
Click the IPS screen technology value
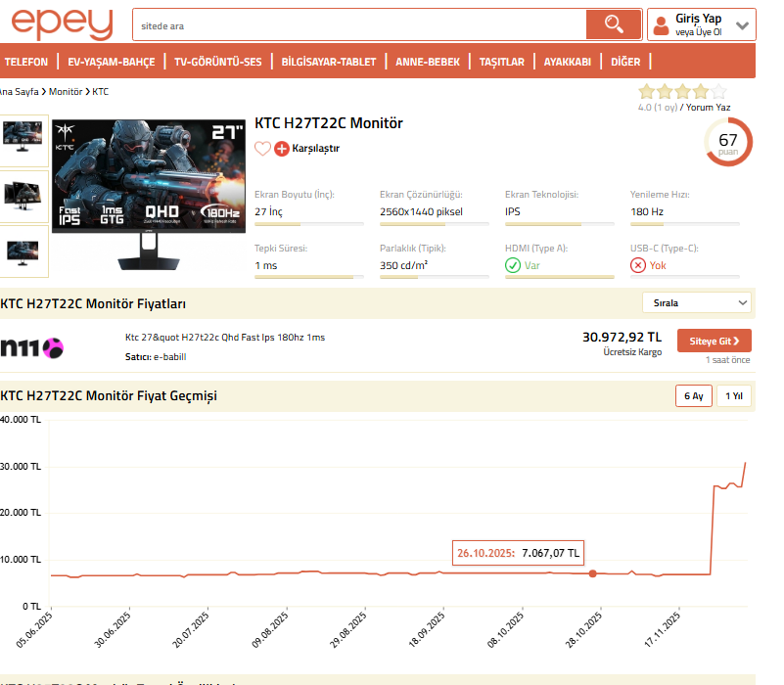click(x=513, y=212)
